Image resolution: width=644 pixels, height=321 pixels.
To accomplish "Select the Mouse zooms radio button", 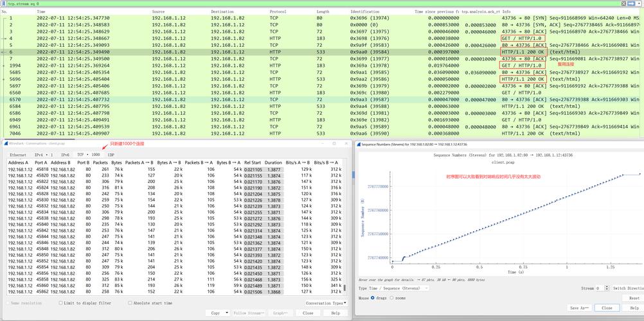I will point(391,298).
